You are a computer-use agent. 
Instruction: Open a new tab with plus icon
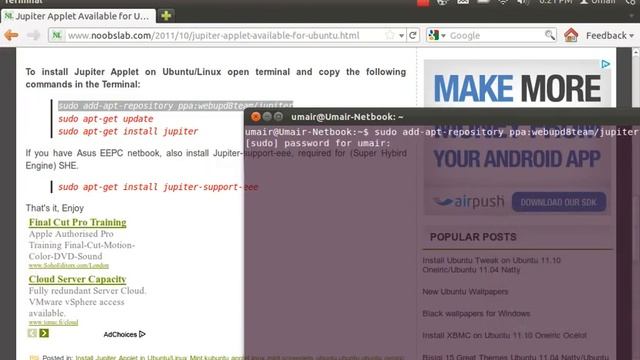[x=166, y=16]
